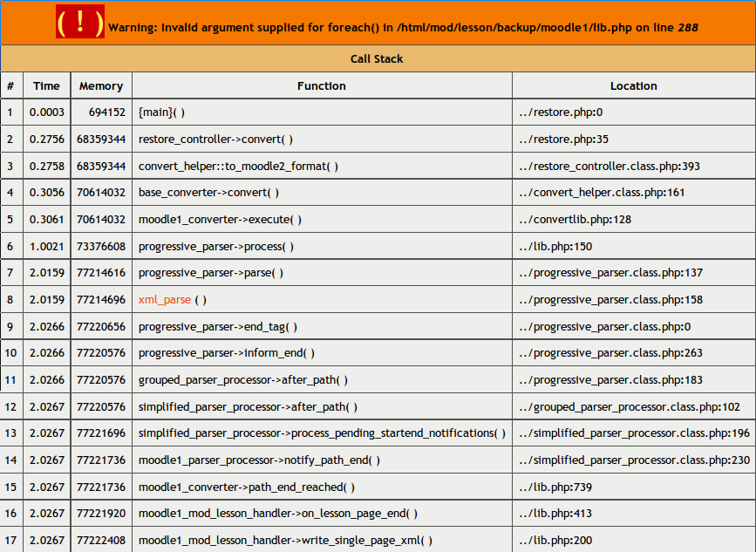Click location ../restore.php:0

point(561,112)
